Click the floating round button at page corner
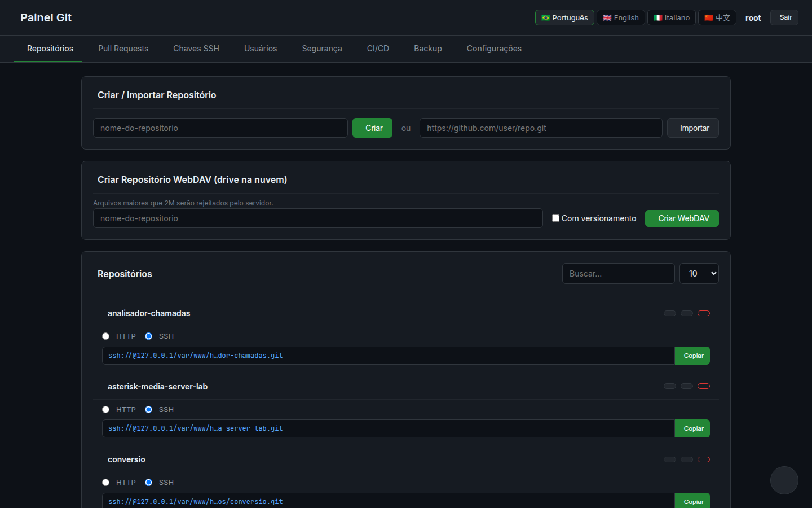812x508 pixels. point(784,480)
